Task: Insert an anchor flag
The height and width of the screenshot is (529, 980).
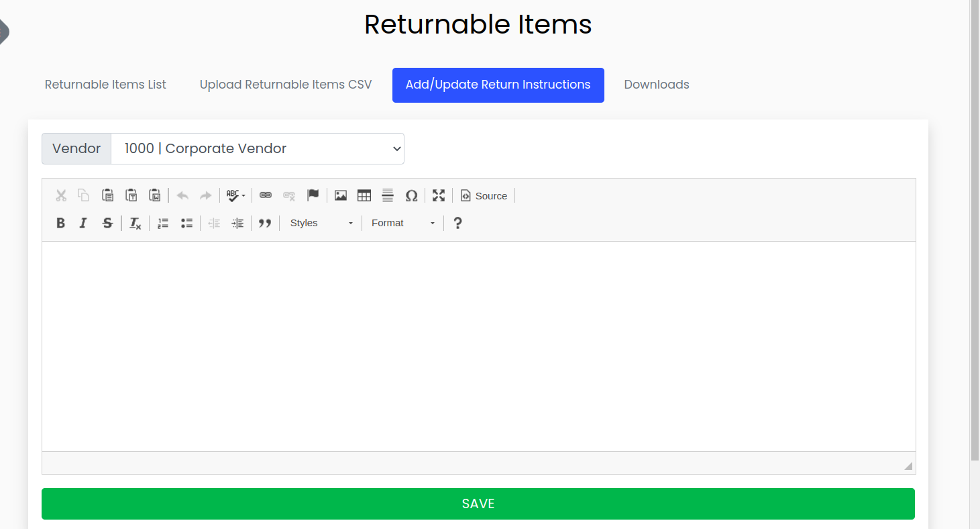Action: pos(313,195)
